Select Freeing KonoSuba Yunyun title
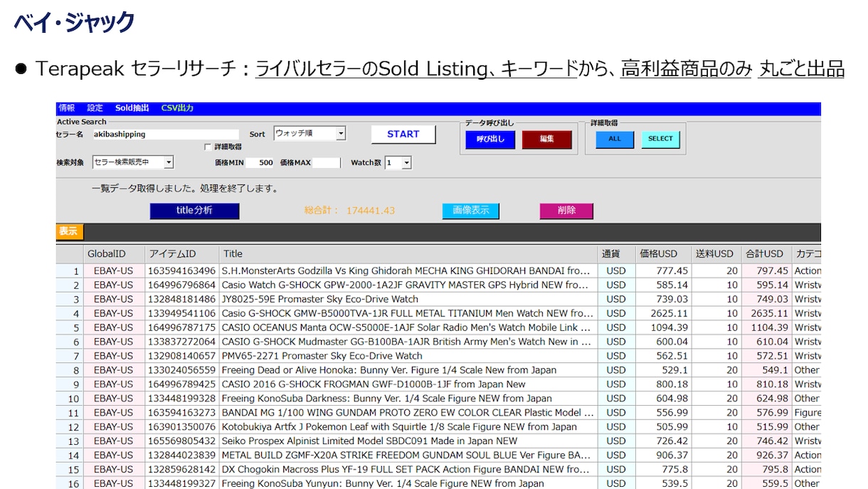The image size is (868, 489). [408, 483]
